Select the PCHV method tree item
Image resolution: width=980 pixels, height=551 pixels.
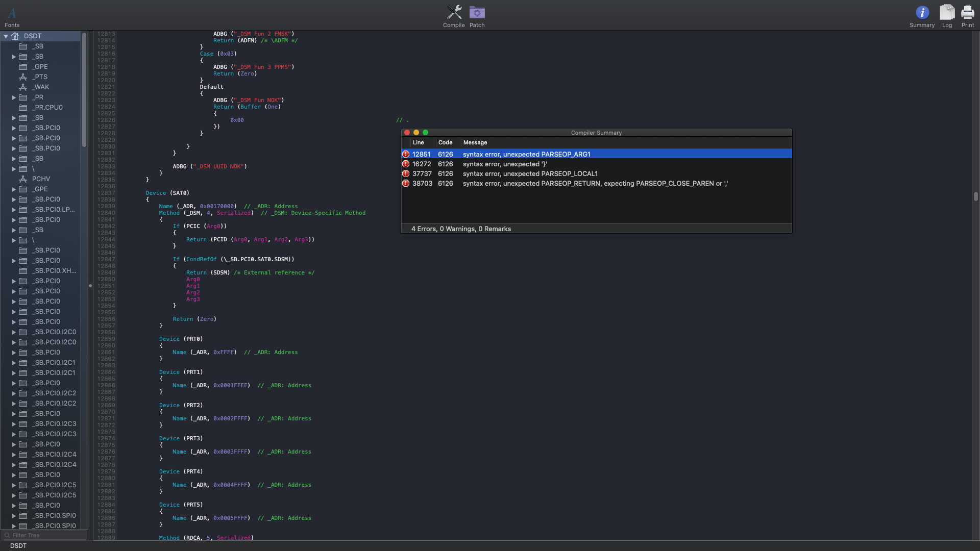(x=41, y=179)
